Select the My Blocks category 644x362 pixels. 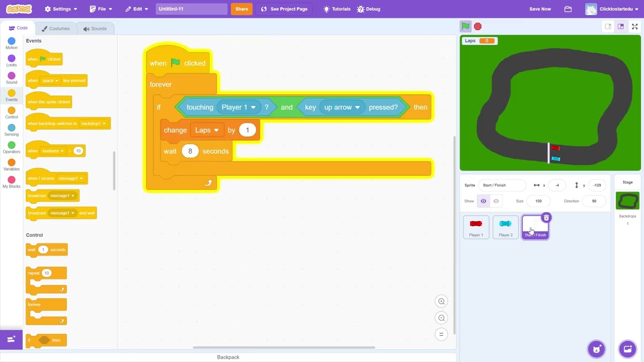12,183
